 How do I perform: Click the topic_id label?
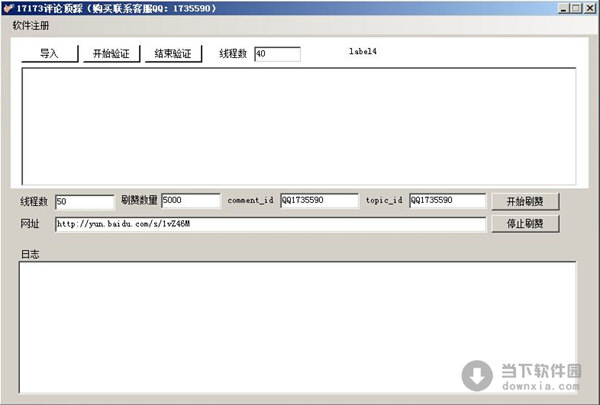tap(384, 200)
